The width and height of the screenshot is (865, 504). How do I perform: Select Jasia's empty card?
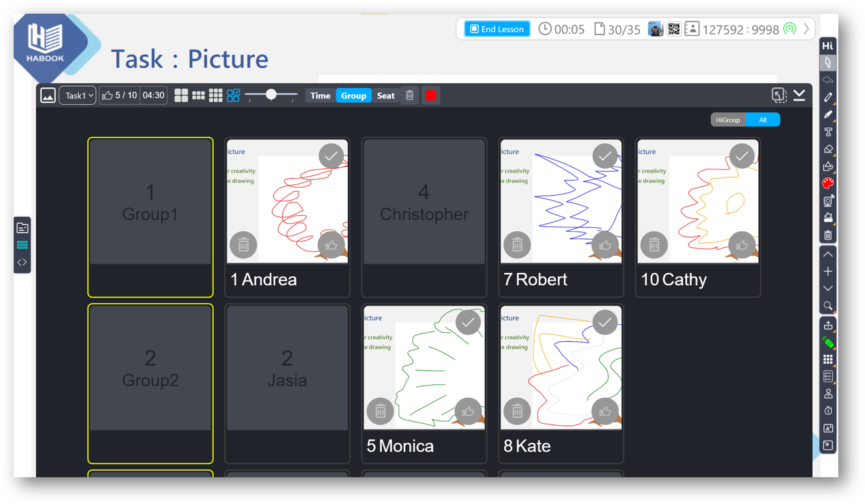point(287,384)
